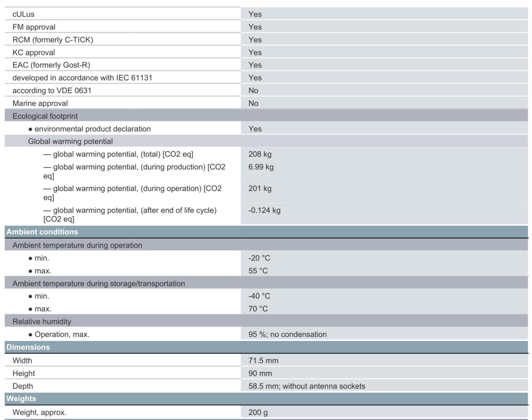The image size is (532, 420).
Task: Click the KC approval label
Action: [x=34, y=52]
